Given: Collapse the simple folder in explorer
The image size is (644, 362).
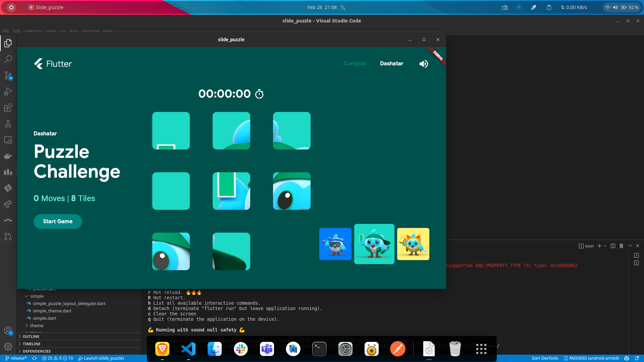Looking at the screenshot, I should (x=37, y=296).
